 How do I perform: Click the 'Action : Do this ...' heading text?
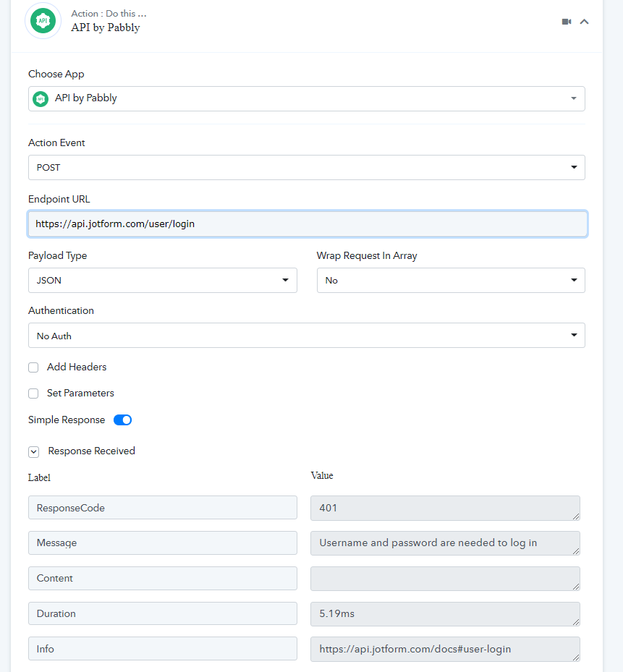(109, 14)
